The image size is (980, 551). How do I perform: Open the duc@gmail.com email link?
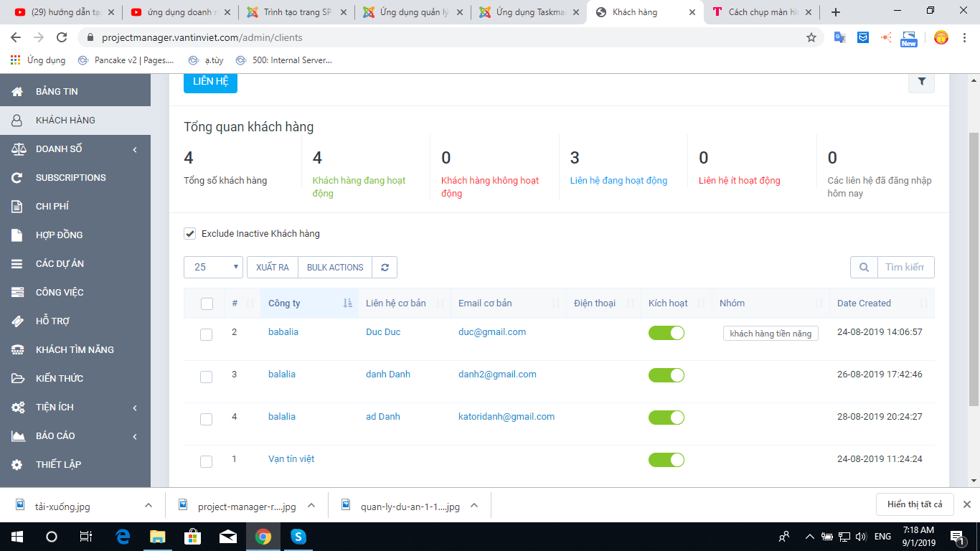492,332
